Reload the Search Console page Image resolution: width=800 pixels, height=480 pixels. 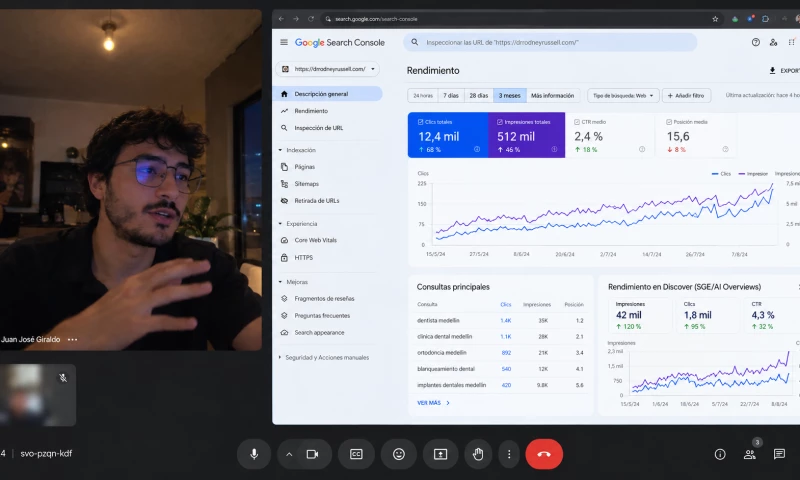pyautogui.click(x=311, y=19)
